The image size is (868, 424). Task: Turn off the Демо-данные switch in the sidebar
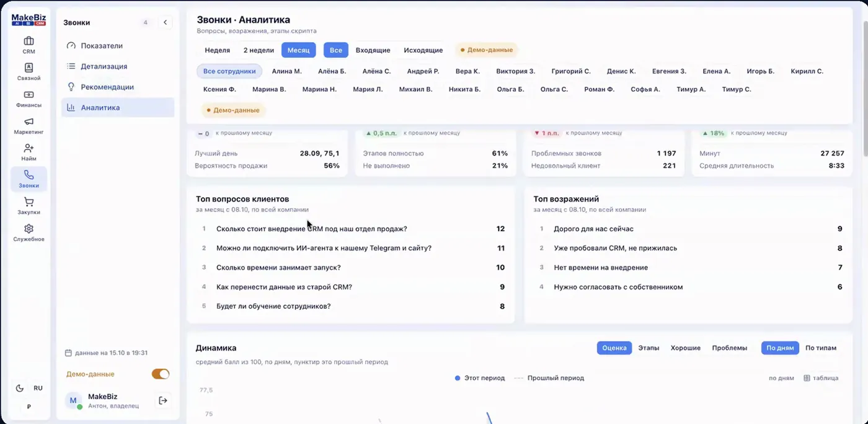pyautogui.click(x=161, y=374)
